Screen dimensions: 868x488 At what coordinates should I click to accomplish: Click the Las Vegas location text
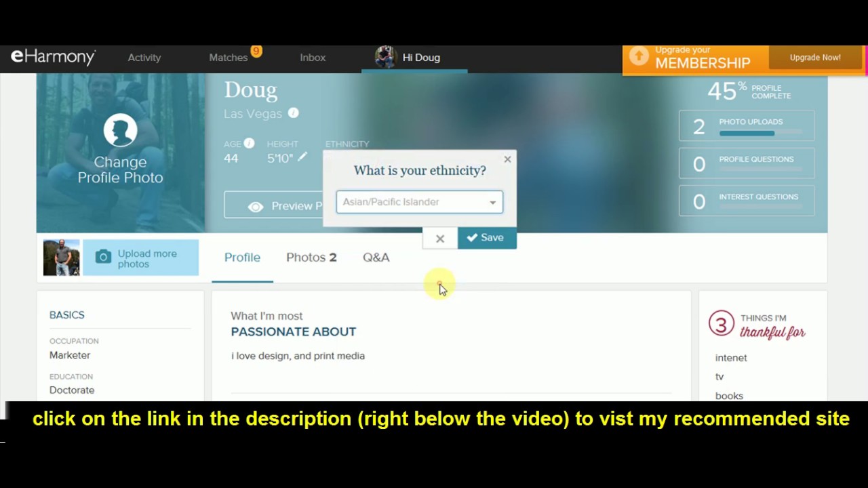(253, 114)
